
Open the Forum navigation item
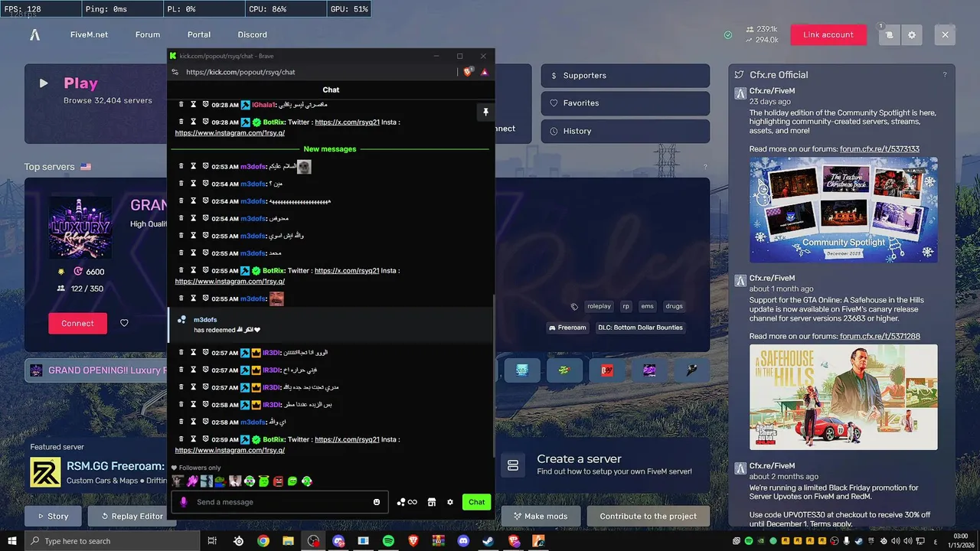coord(148,34)
